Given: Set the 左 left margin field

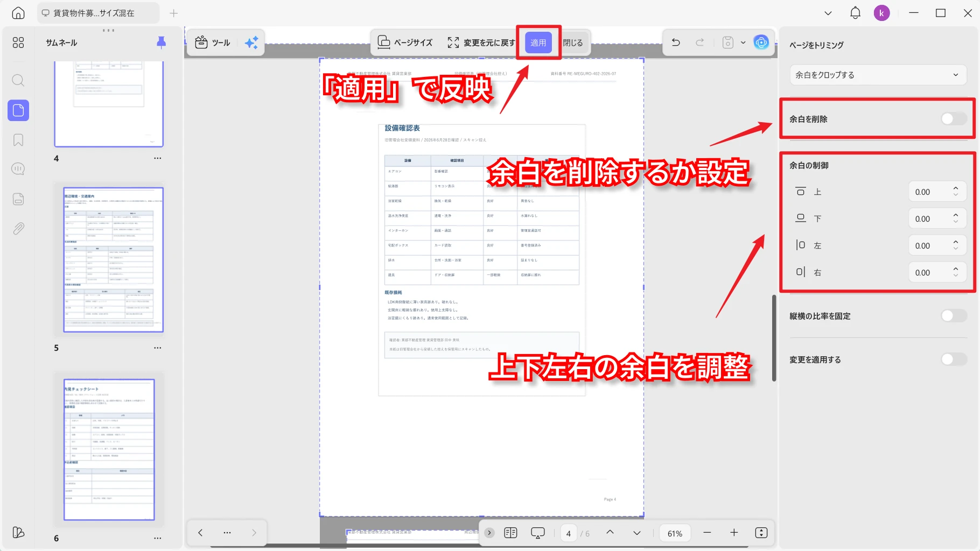Looking at the screenshot, I should [937, 245].
